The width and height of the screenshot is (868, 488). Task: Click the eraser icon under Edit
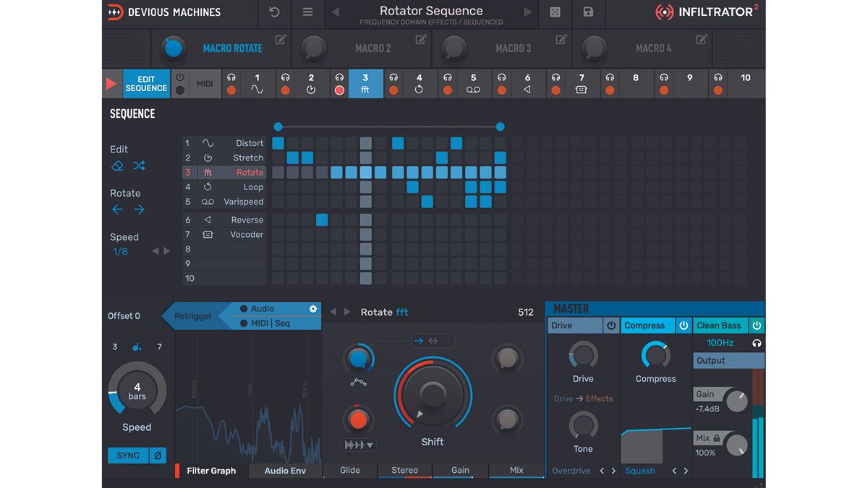coord(116,166)
